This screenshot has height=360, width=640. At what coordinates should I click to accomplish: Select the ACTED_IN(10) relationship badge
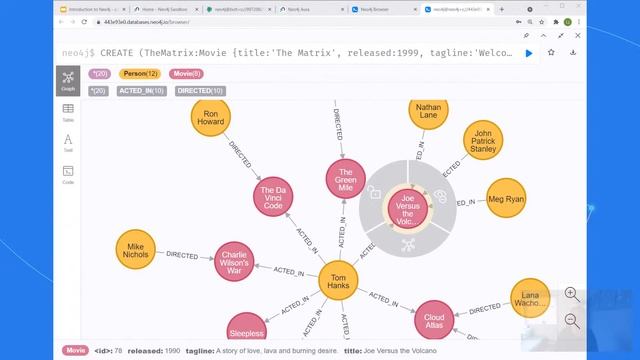coord(142,91)
